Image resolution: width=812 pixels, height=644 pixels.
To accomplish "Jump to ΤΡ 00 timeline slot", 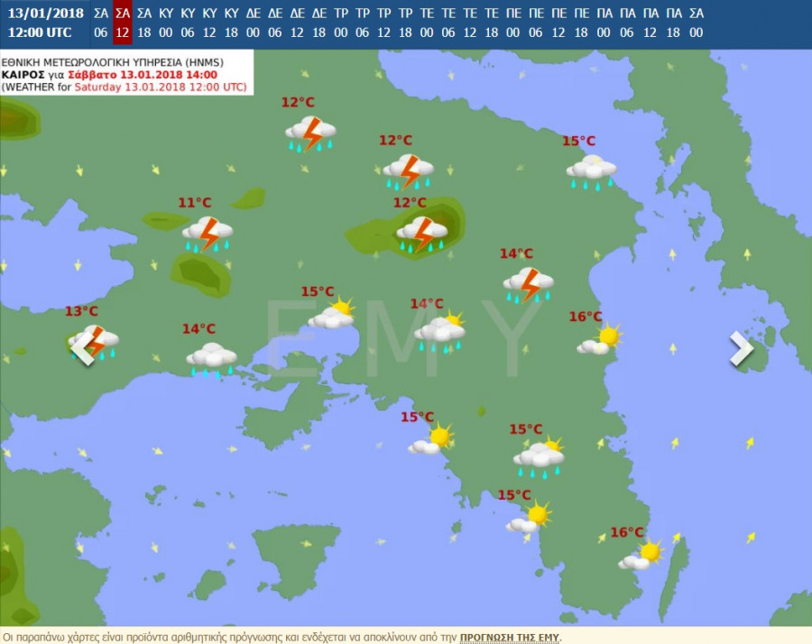I will 341,23.
